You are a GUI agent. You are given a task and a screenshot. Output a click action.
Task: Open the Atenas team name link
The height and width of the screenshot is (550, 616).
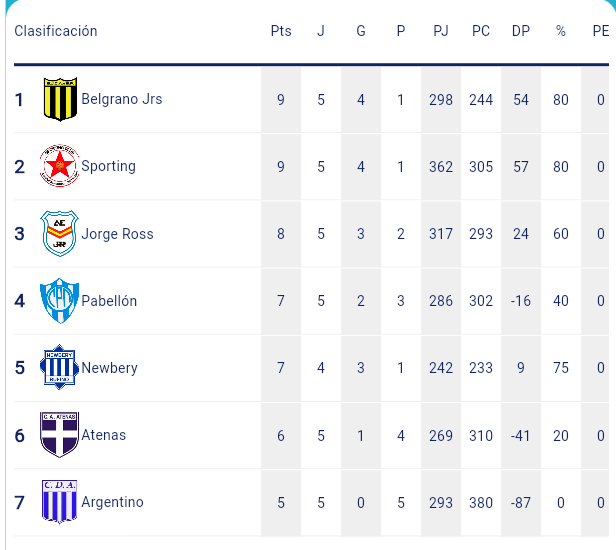(x=104, y=435)
